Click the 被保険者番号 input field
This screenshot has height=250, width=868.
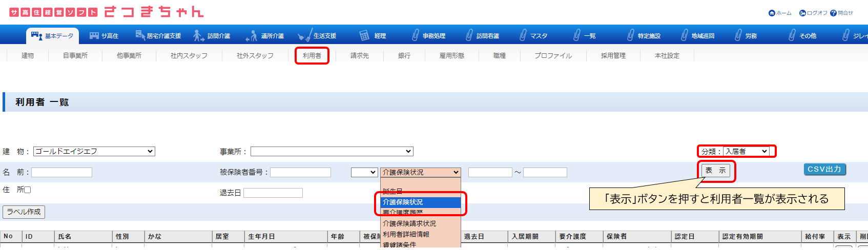[x=300, y=173]
